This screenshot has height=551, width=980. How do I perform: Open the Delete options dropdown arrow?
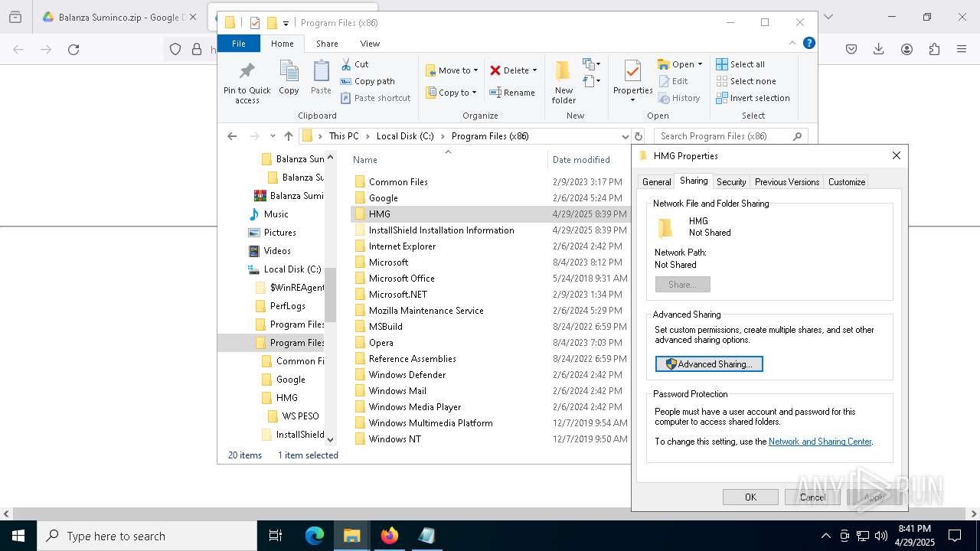click(x=534, y=70)
